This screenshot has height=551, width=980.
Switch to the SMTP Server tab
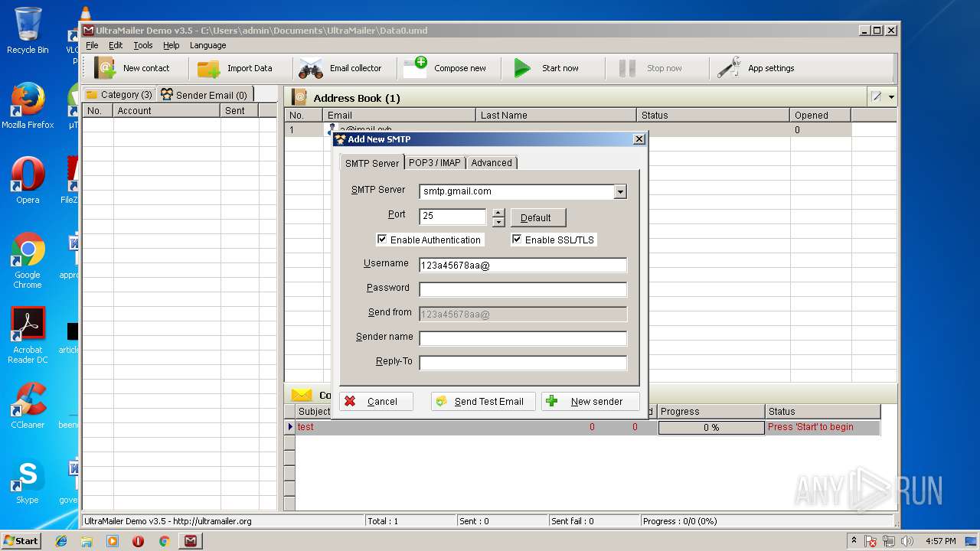pos(372,163)
